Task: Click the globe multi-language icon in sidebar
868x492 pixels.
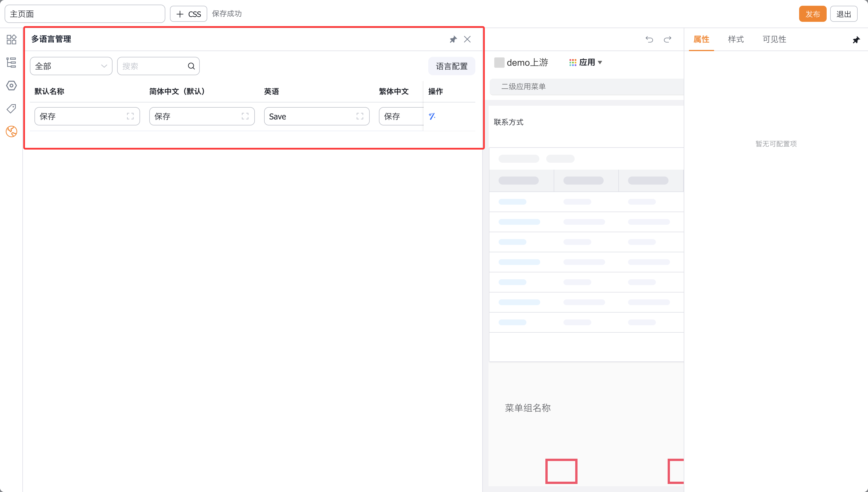Action: (11, 131)
